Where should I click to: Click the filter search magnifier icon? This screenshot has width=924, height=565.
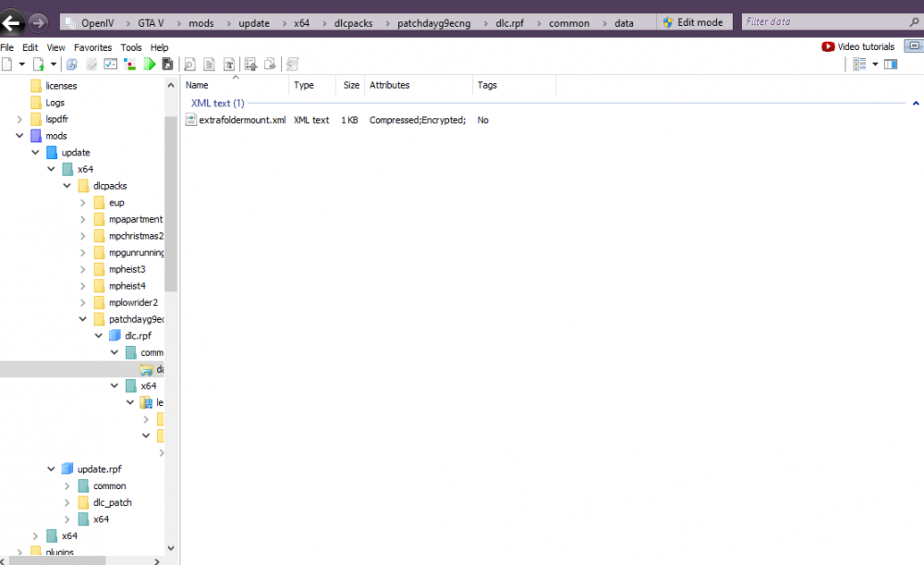click(914, 22)
